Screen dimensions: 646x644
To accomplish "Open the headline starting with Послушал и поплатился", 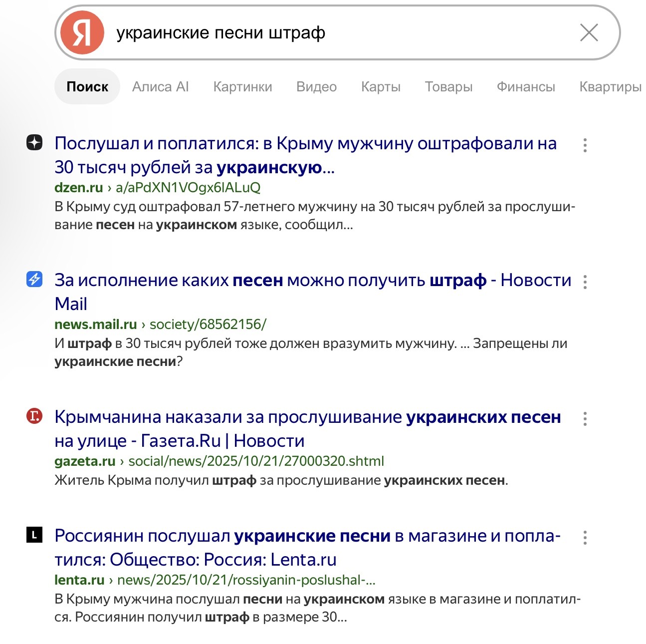I will click(306, 155).
